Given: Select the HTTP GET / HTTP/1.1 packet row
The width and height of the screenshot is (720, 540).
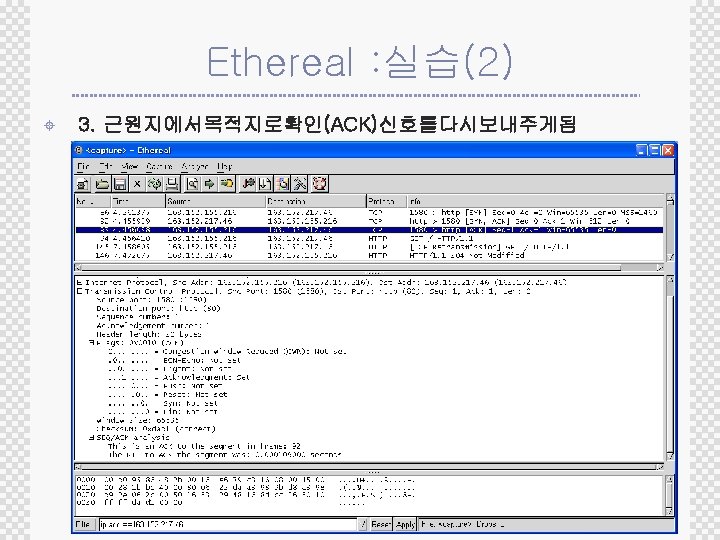Looking at the screenshot, I should point(369,238).
